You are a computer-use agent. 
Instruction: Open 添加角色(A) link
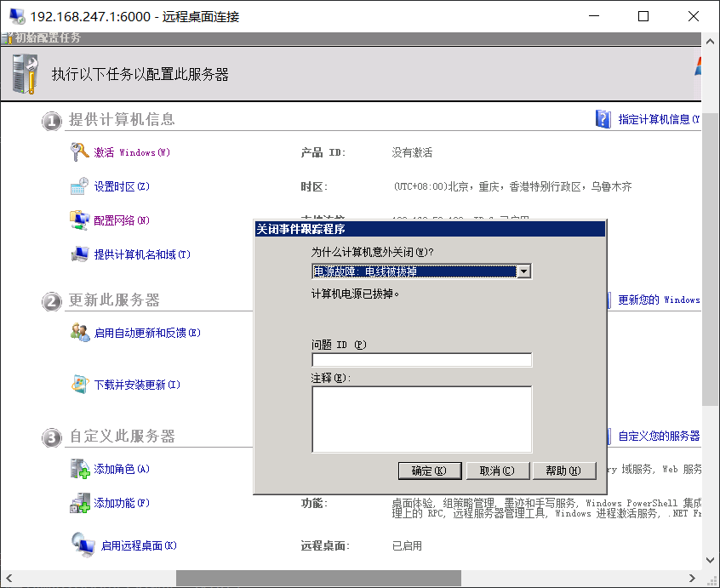pyautogui.click(x=122, y=469)
